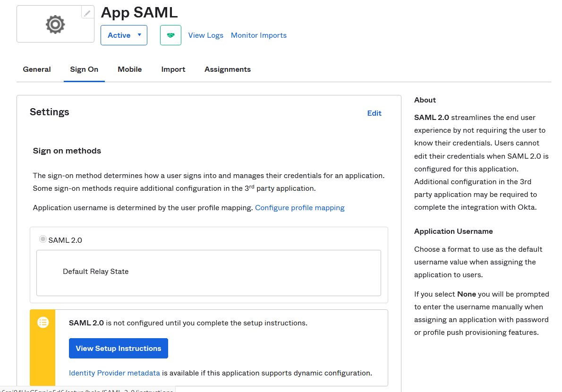Open the Assignments tab
Image resolution: width=562 pixels, height=392 pixels.
click(228, 69)
